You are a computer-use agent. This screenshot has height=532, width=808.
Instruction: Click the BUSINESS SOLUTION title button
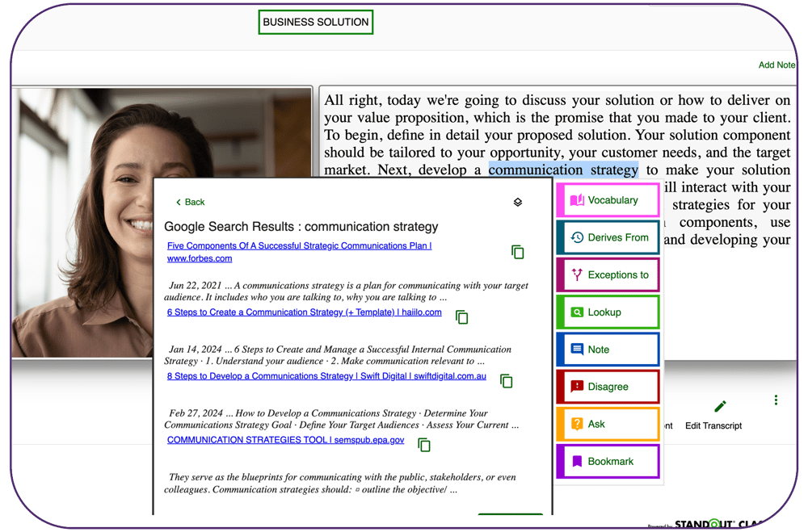(x=316, y=22)
